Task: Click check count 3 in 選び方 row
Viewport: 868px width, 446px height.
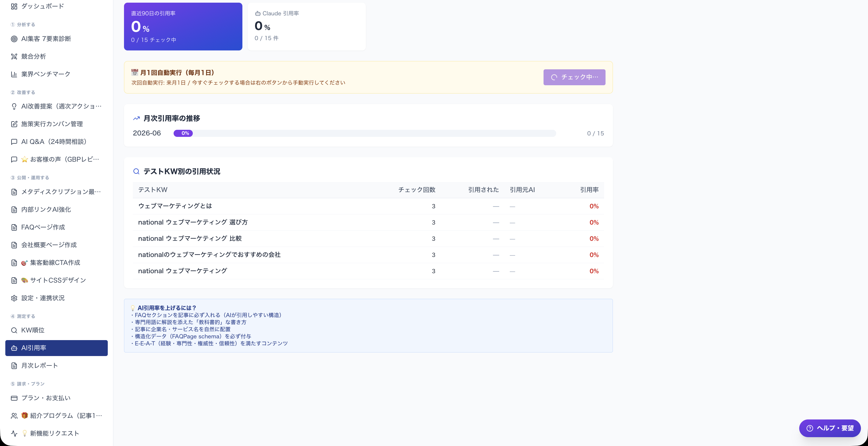Action: point(434,222)
